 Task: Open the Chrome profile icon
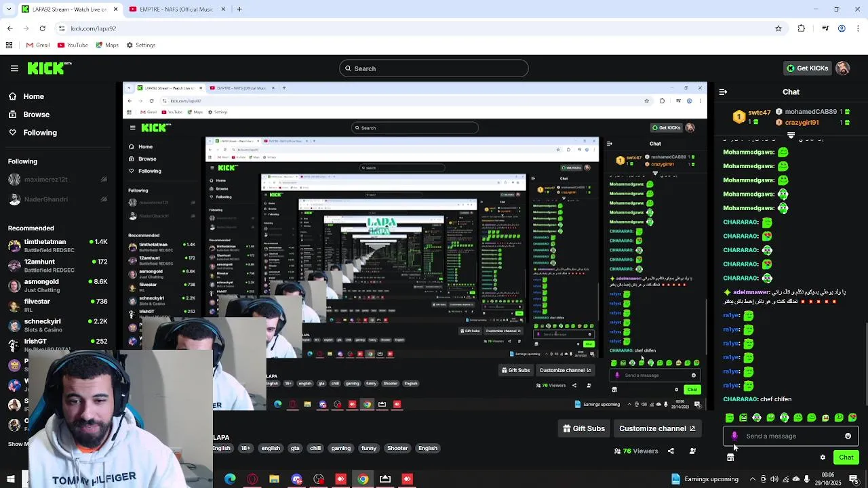842,28
